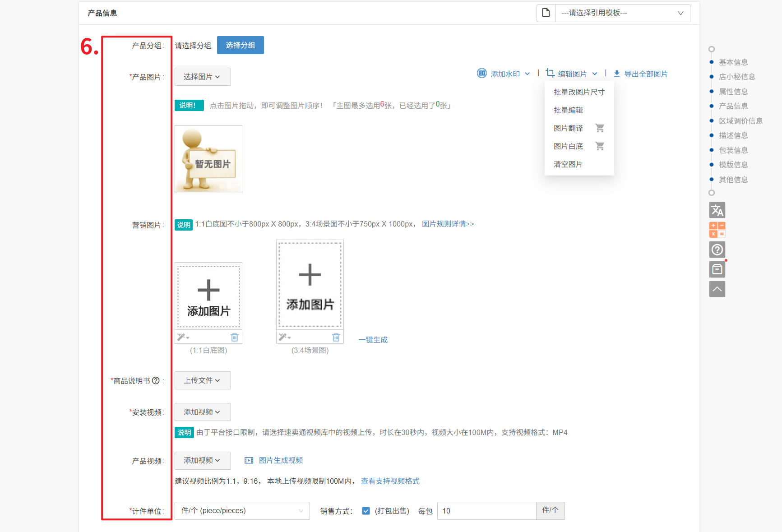Choose 清空图片 in the edit menu
The width and height of the screenshot is (782, 532).
click(568, 164)
